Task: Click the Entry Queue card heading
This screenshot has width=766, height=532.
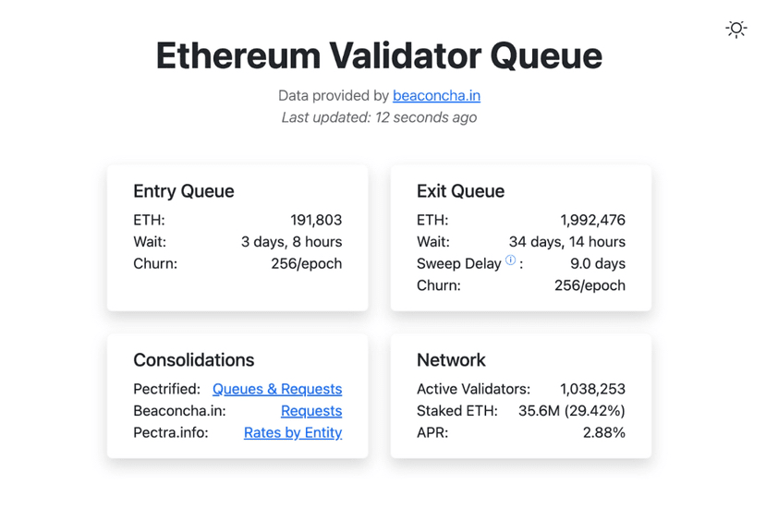Action: 184,191
